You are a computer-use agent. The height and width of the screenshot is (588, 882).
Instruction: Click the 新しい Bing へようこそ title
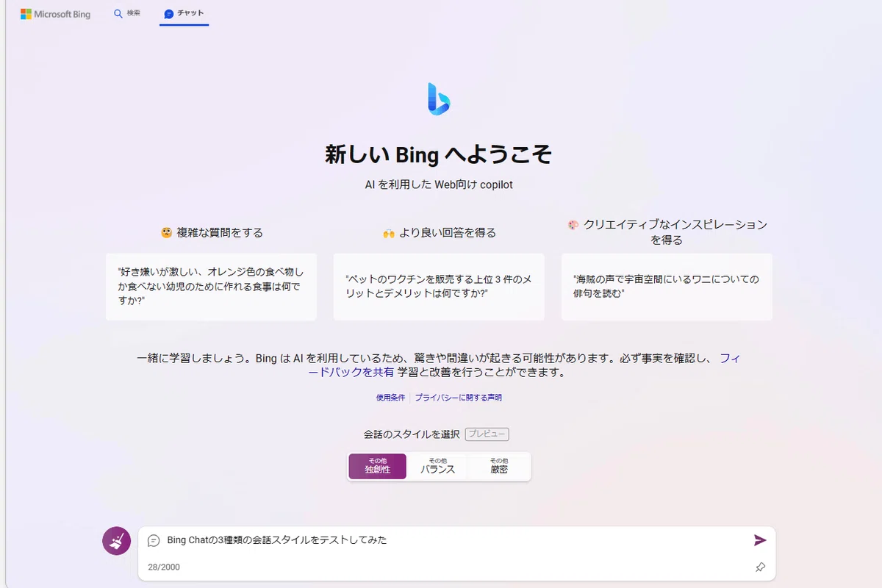[439, 155]
